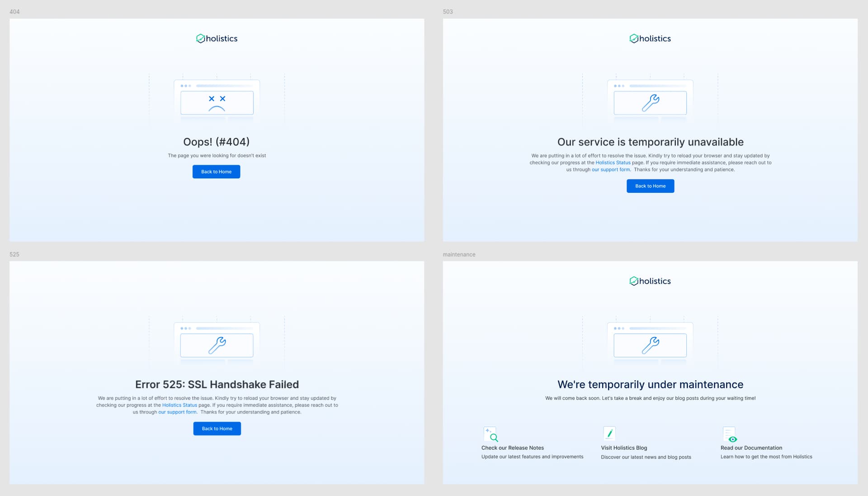Click the blog pencil icon

click(609, 434)
